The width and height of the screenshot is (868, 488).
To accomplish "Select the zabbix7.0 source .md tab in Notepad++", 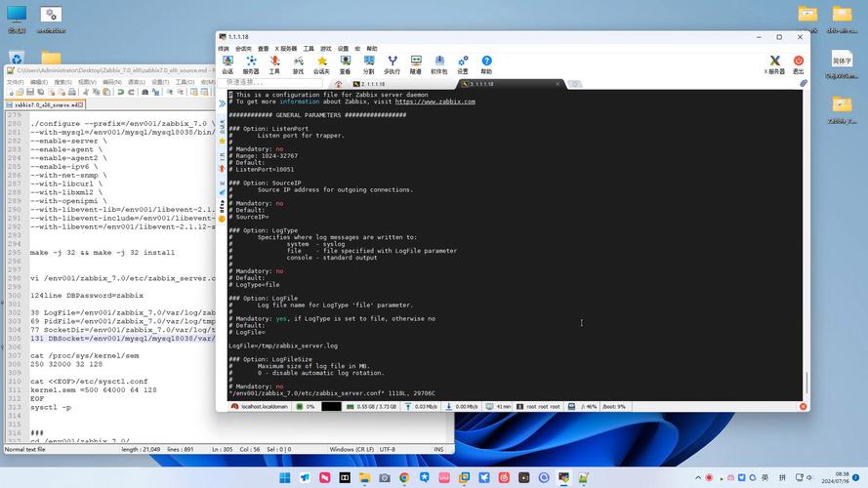I will click(x=45, y=104).
